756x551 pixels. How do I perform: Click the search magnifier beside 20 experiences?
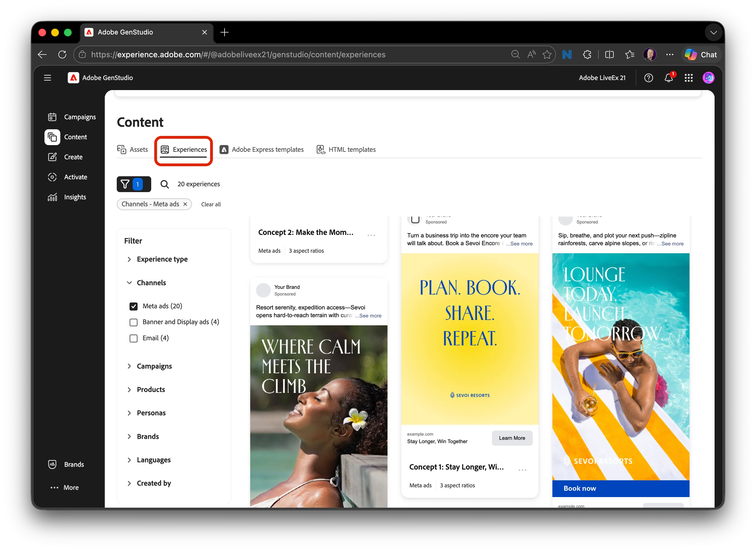click(x=165, y=184)
